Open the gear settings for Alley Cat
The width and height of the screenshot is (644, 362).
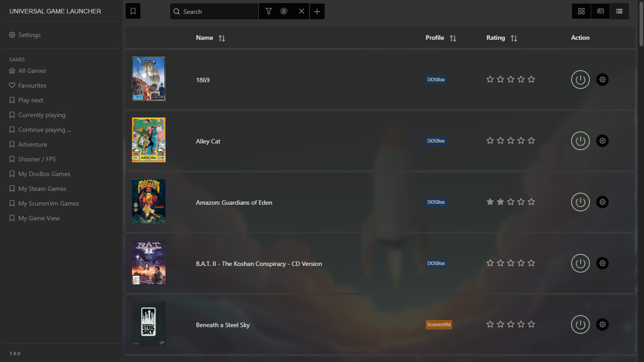(x=602, y=141)
